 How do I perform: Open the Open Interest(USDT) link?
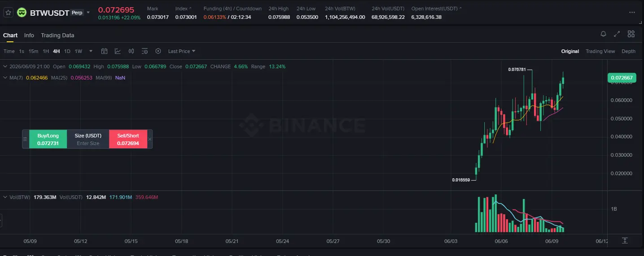pos(436,9)
